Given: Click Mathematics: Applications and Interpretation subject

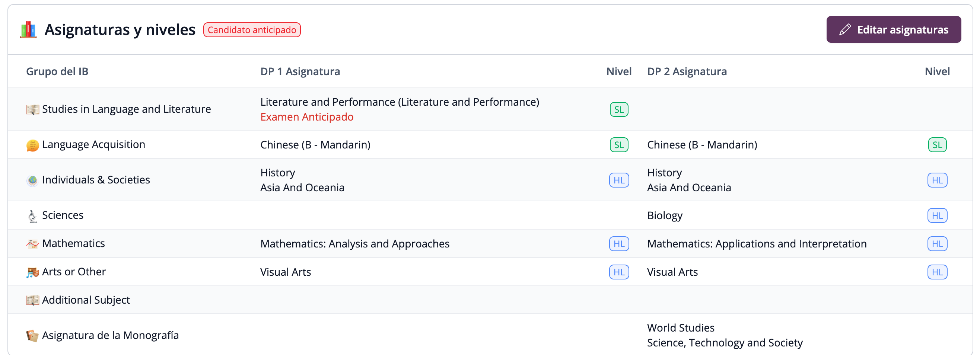Looking at the screenshot, I should pos(756,244).
